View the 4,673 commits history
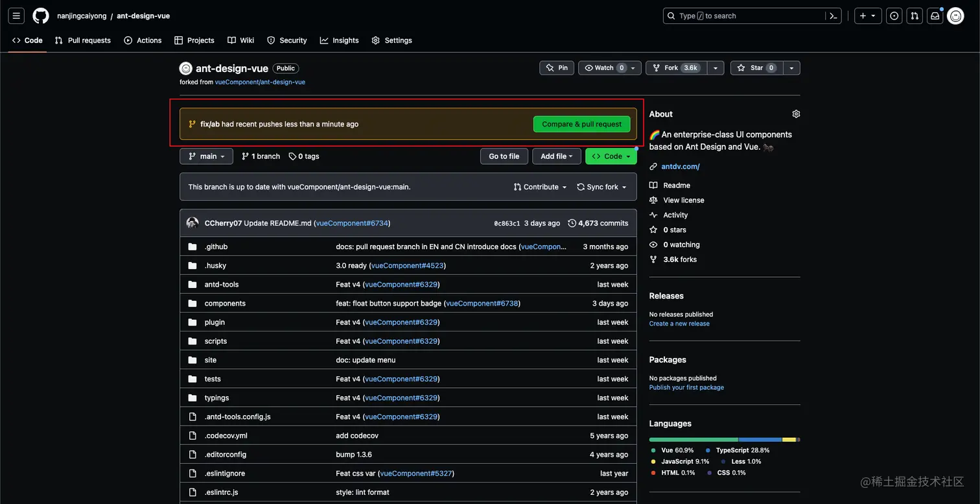This screenshot has height=504, width=980. [x=598, y=223]
